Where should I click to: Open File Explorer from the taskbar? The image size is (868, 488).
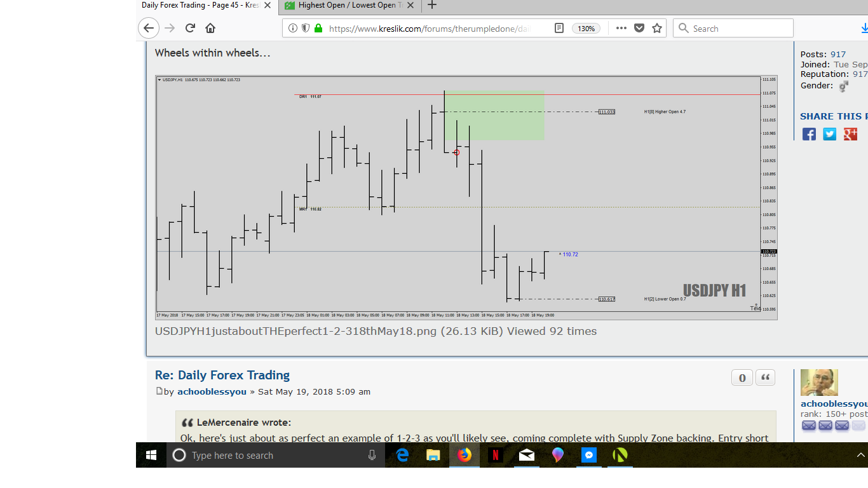coord(433,455)
